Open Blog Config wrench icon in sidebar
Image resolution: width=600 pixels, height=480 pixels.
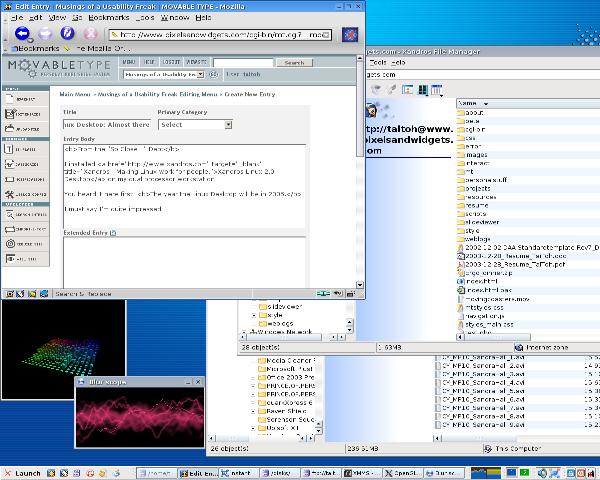(26, 194)
